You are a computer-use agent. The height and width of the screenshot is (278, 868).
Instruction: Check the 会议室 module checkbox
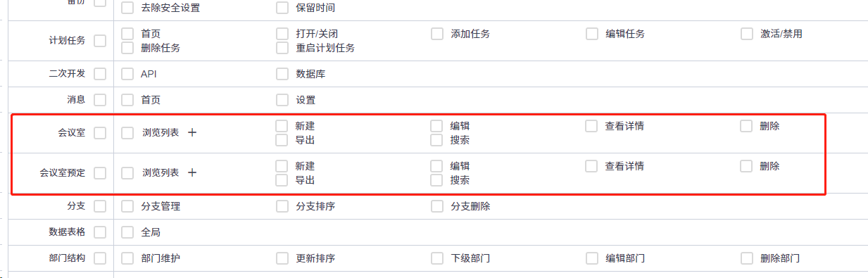coord(100,132)
